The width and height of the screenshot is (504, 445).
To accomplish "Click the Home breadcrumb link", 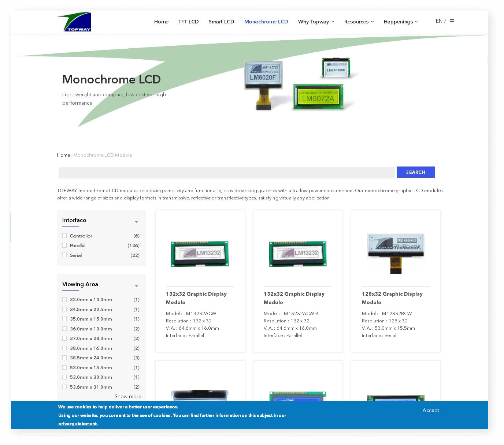I will pos(63,155).
